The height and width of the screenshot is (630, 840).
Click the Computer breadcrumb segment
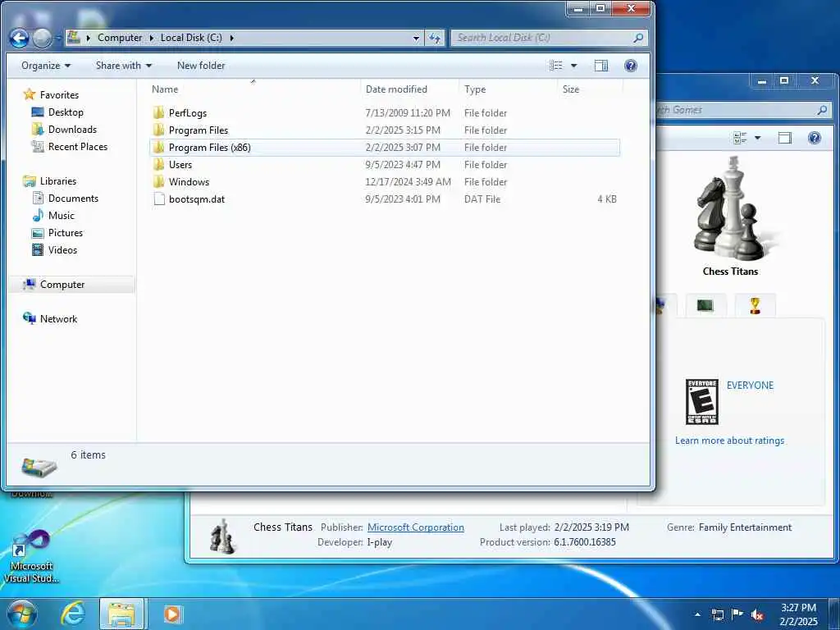(120, 38)
